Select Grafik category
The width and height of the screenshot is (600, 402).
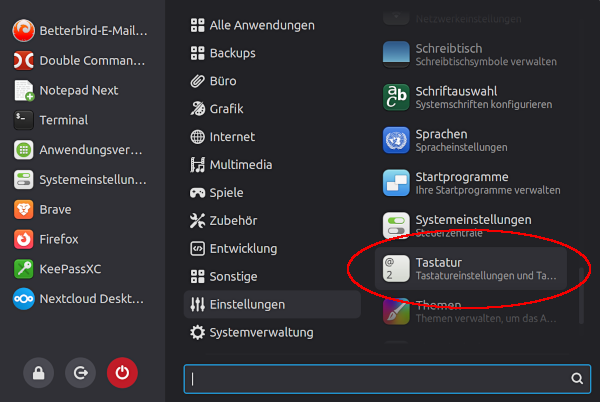272,109
